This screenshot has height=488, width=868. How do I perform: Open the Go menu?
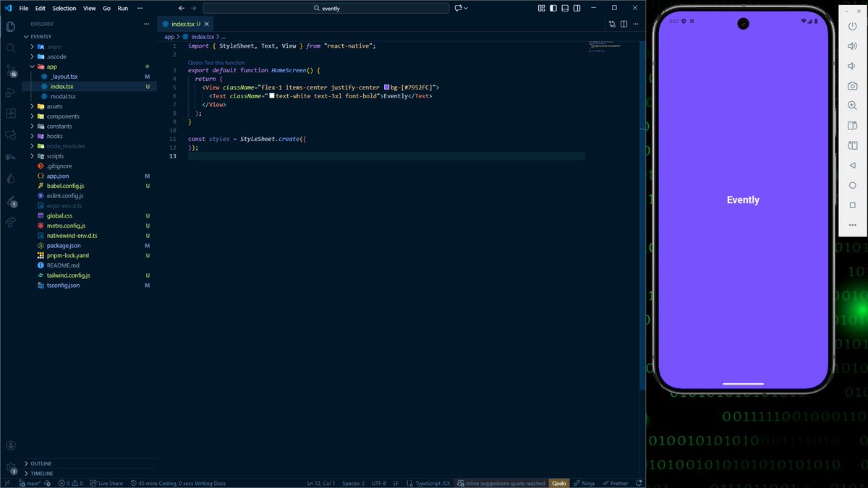(106, 8)
